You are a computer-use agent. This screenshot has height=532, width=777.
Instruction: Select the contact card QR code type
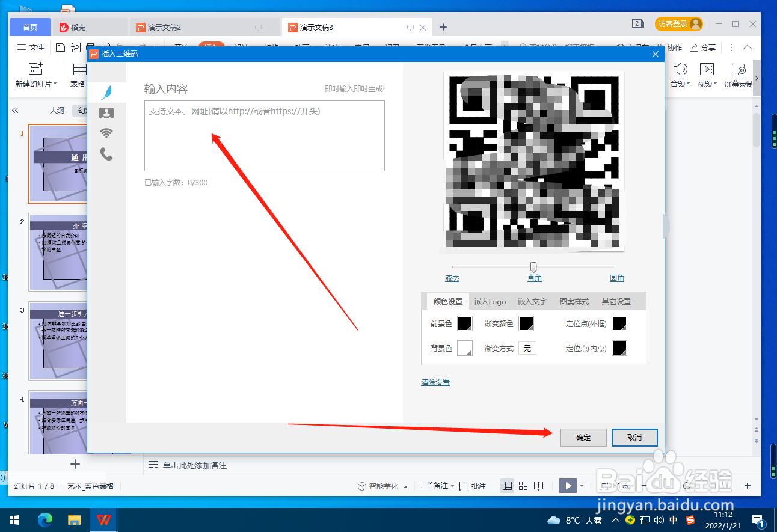click(106, 113)
